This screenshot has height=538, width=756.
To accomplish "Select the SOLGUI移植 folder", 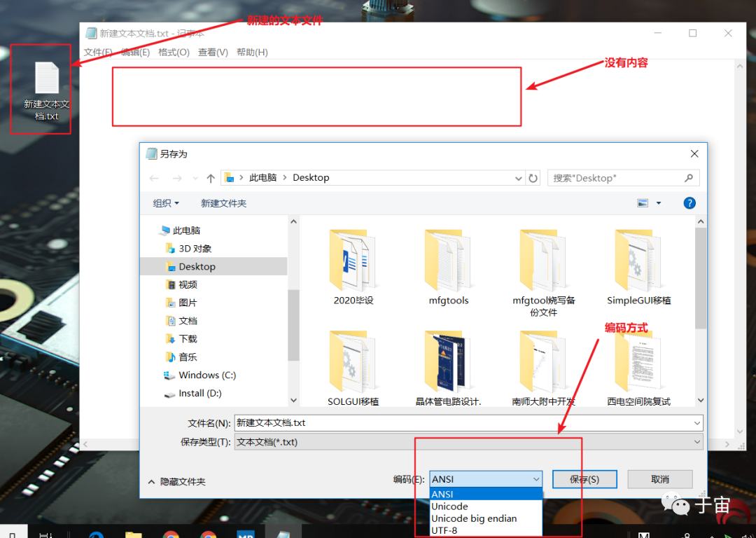I will click(x=353, y=368).
